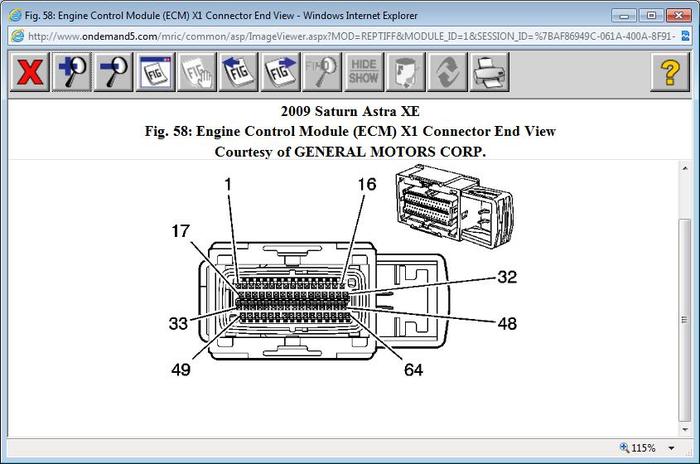
Task: Click pin label 16 on the diagram
Action: pos(367,184)
